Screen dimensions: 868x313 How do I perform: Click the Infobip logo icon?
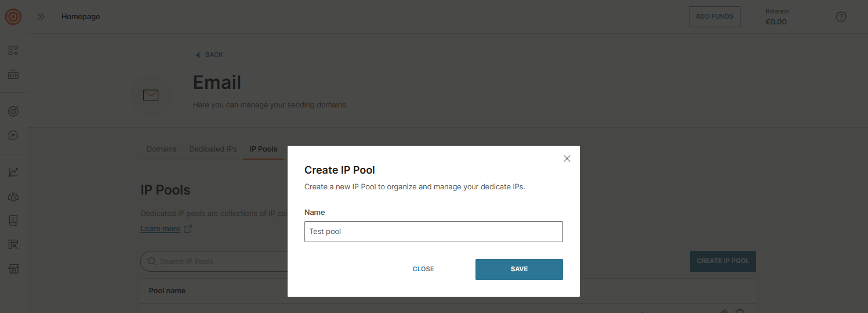coord(13,17)
